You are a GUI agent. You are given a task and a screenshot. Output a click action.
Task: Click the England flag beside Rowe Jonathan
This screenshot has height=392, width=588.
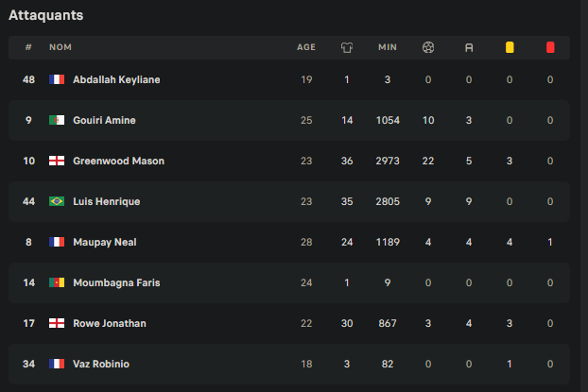pyautogui.click(x=57, y=323)
